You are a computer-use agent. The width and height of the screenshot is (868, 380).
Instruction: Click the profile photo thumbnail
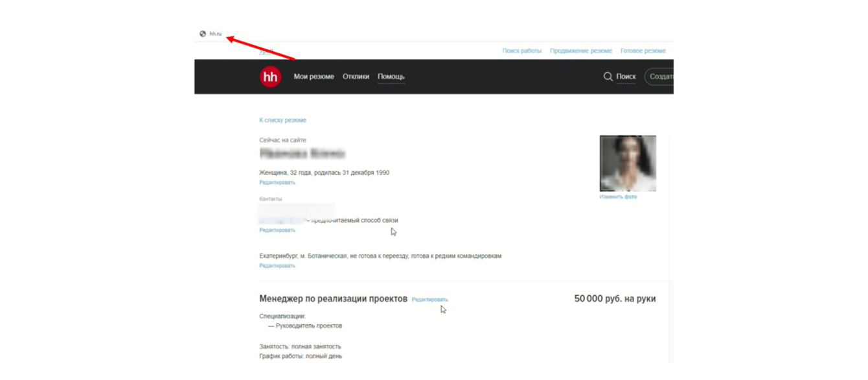click(x=628, y=163)
